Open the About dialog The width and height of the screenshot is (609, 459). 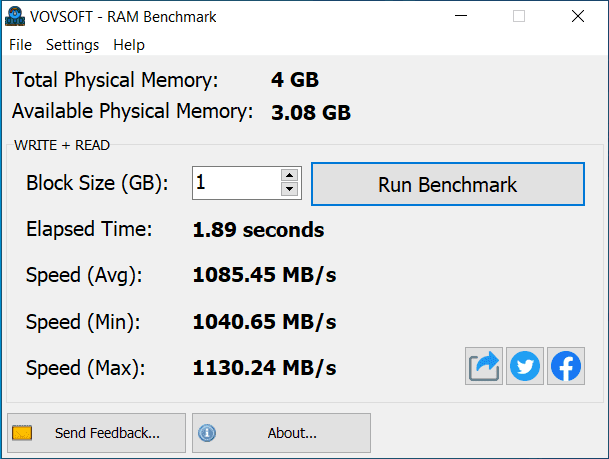(281, 433)
